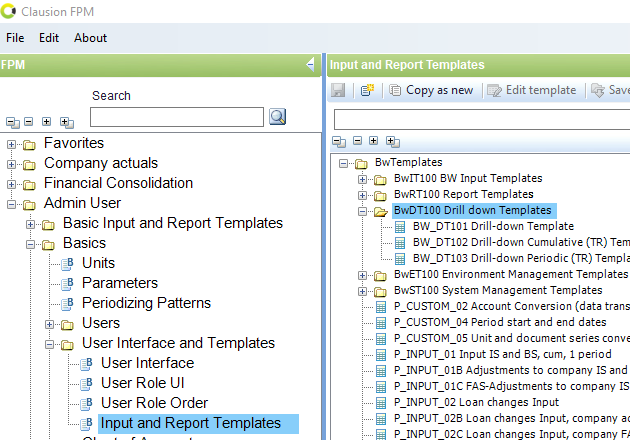This screenshot has width=630, height=440.
Task: Click expand-all icon in FPM tree toolbar
Action: click(x=66, y=122)
